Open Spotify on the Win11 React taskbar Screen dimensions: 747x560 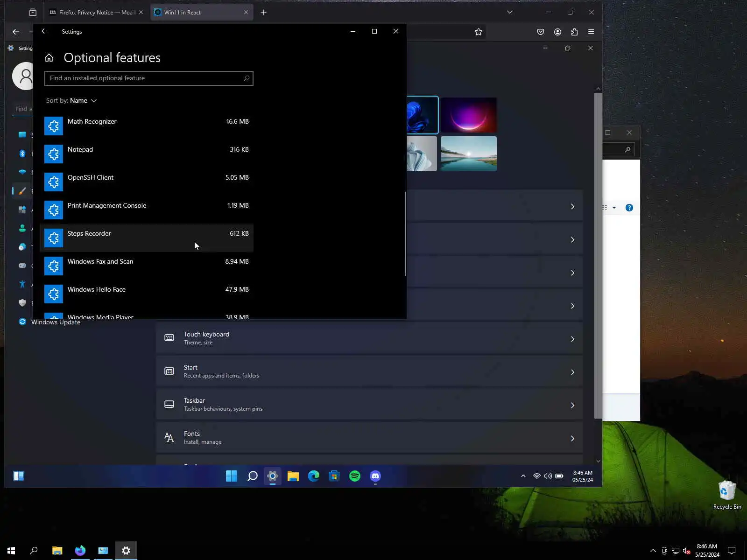(x=355, y=476)
